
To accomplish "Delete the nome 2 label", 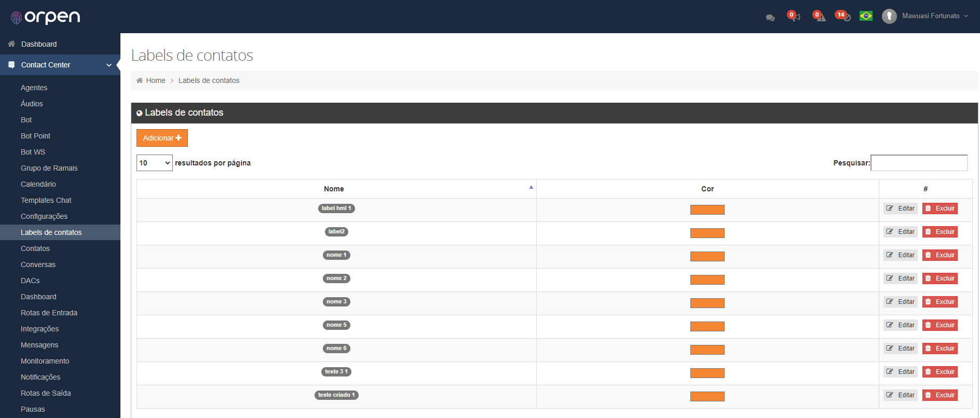I will (940, 278).
